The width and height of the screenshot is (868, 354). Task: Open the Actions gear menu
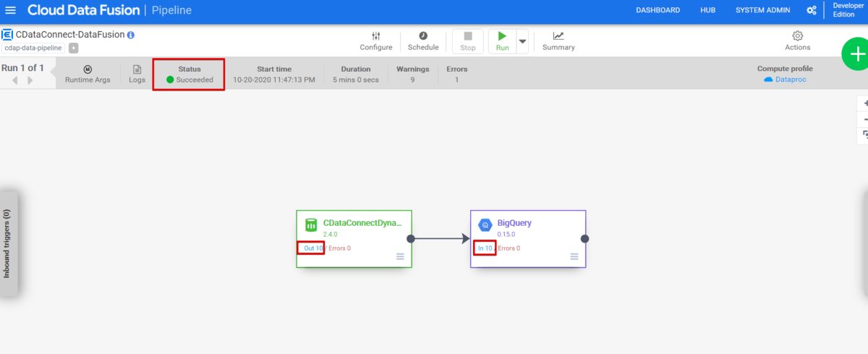coord(798,41)
